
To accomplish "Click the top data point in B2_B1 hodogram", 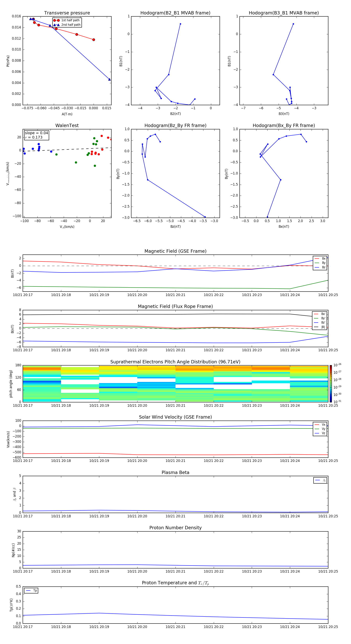I will click(x=180, y=24).
